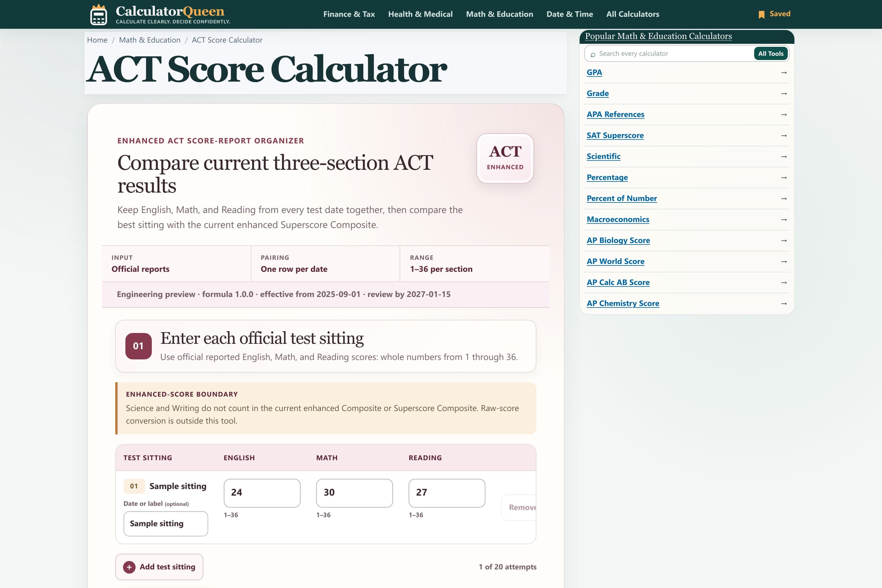Image resolution: width=882 pixels, height=588 pixels.
Task: Open the Macroeconomics link
Action: (x=618, y=219)
